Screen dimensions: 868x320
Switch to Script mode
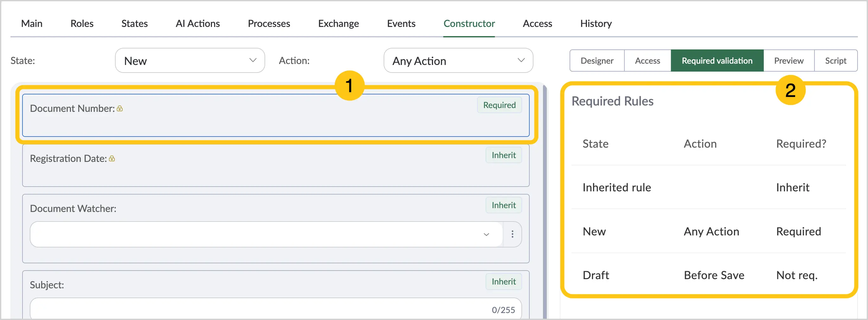pyautogui.click(x=836, y=61)
